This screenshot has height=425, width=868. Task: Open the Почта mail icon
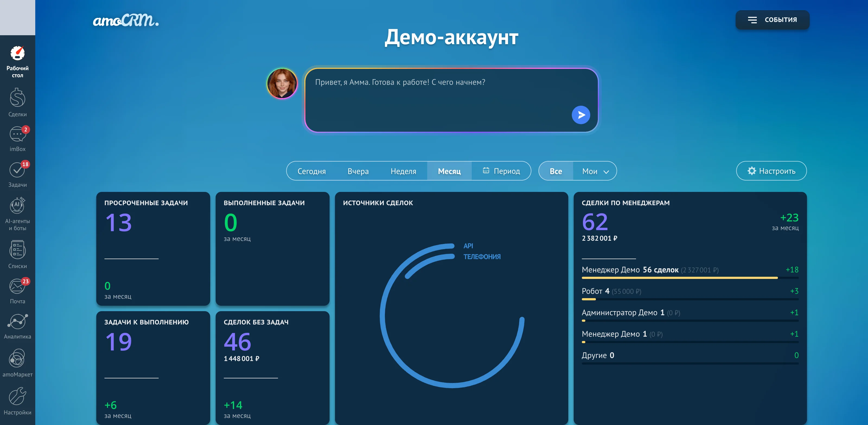coord(18,286)
